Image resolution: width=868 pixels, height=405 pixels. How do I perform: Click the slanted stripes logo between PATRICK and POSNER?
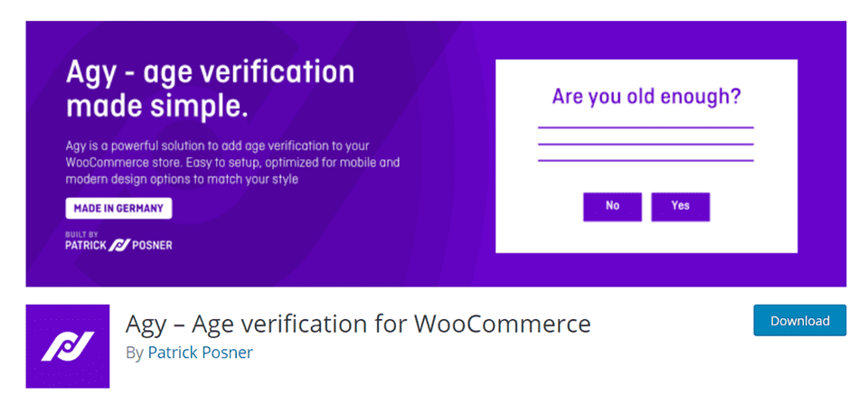coord(120,245)
